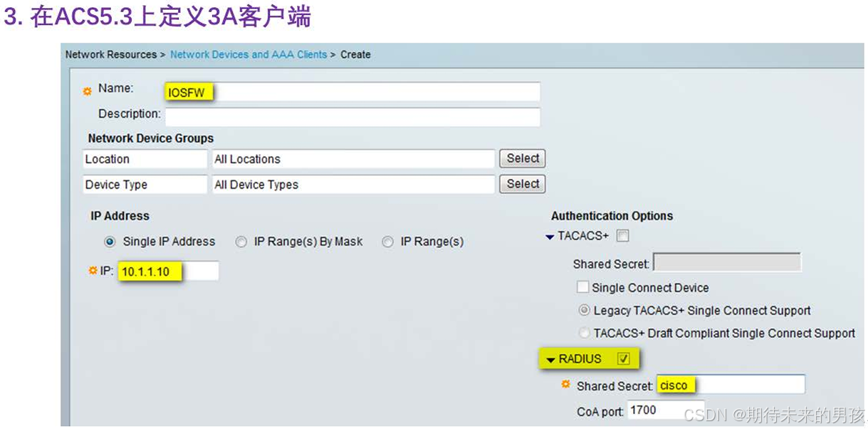Open the Network Devices and AAA Clients breadcrumb link
The height and width of the screenshot is (429, 868).
click(x=249, y=54)
